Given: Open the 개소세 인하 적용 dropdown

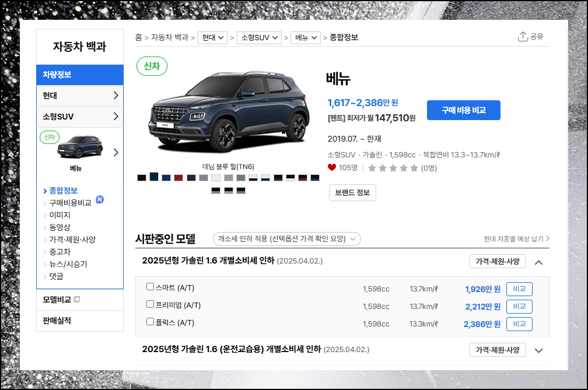Looking at the screenshot, I should 287,239.
